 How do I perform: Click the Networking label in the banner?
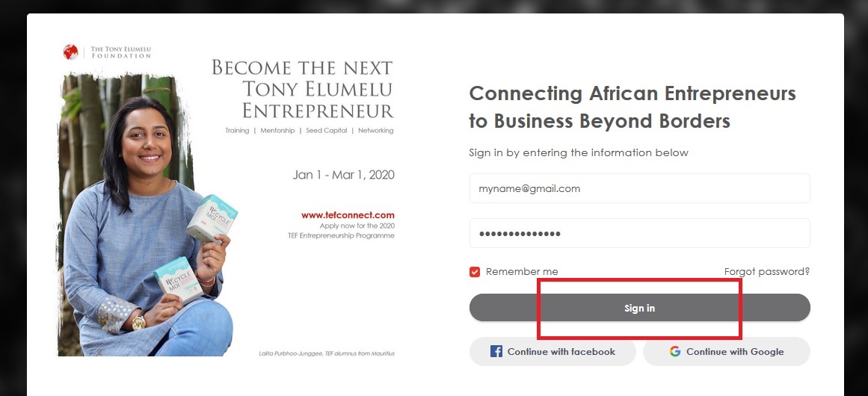pyautogui.click(x=375, y=131)
